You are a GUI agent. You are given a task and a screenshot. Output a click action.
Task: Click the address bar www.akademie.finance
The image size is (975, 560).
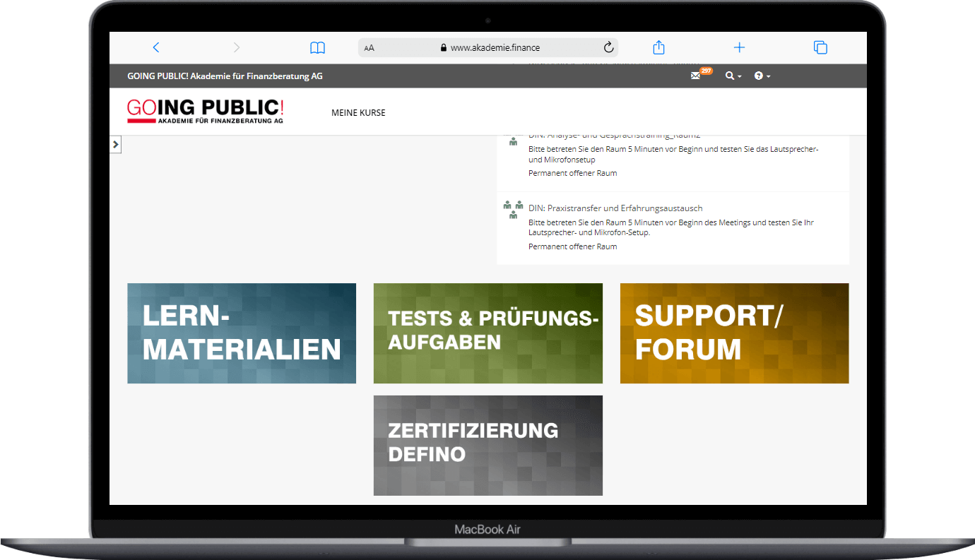pos(495,48)
